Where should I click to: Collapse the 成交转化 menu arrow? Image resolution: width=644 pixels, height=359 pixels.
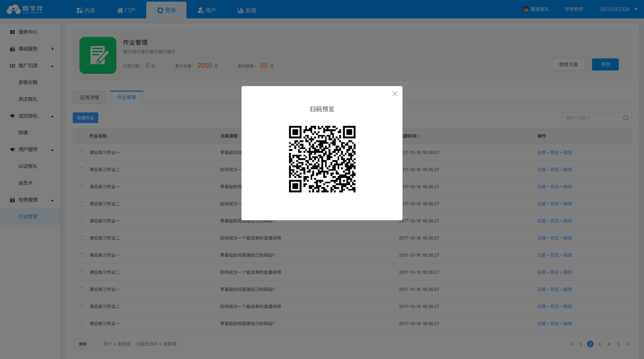[52, 116]
